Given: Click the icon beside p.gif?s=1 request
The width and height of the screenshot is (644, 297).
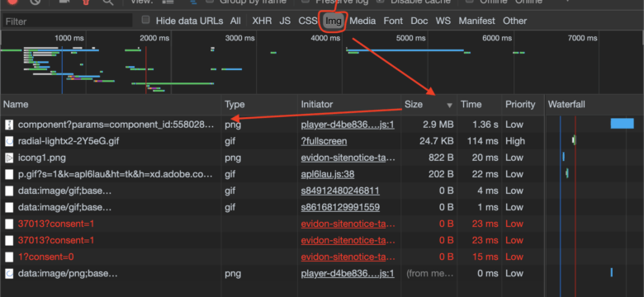Looking at the screenshot, I should coord(9,174).
